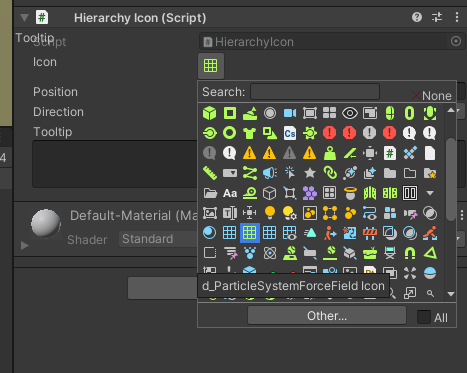Select the grid with eye icon

[290, 233]
